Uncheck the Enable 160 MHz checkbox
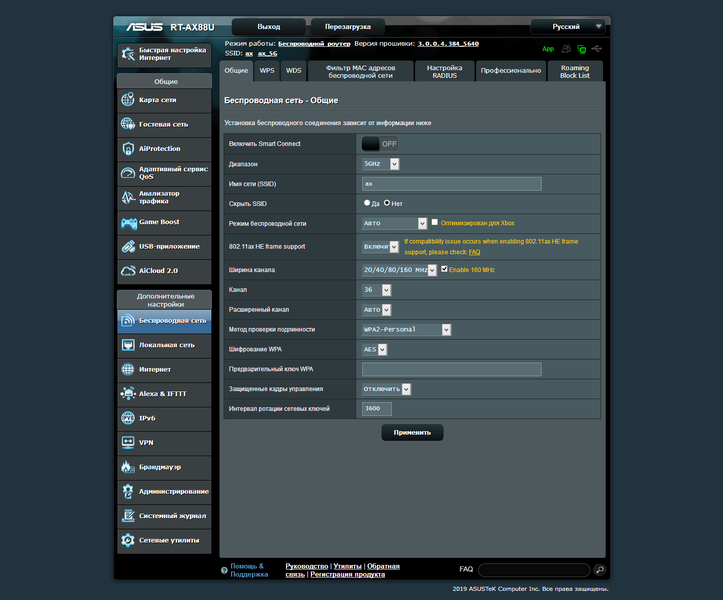 444,269
